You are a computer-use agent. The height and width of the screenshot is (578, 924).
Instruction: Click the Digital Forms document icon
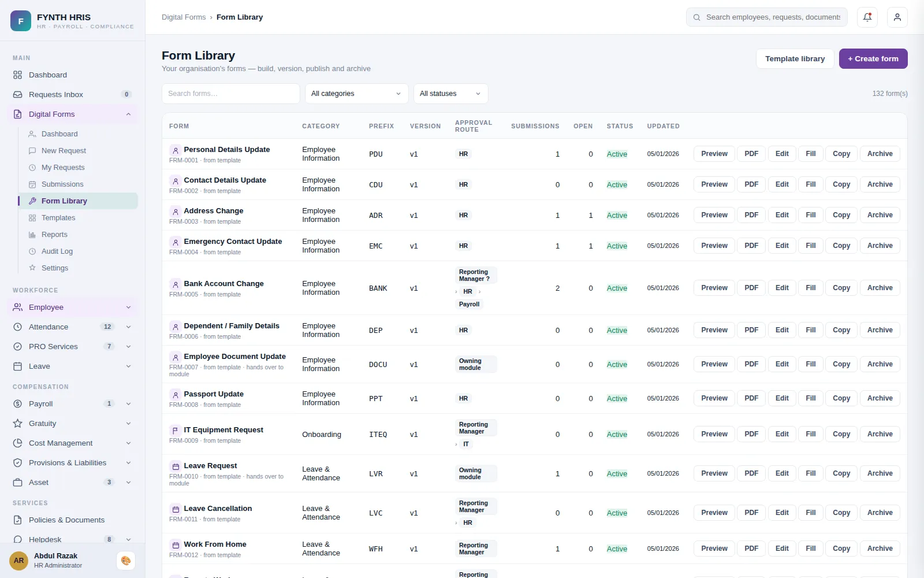[x=17, y=114]
